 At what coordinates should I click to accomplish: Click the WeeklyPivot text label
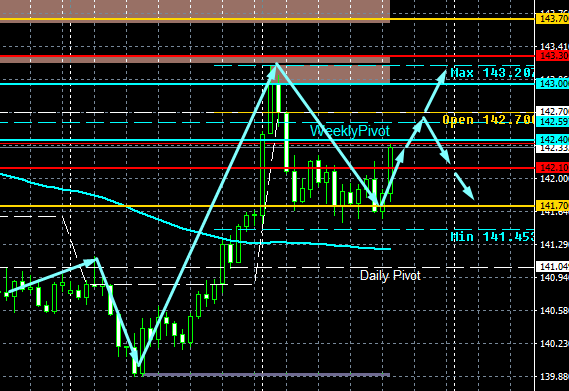(x=350, y=131)
